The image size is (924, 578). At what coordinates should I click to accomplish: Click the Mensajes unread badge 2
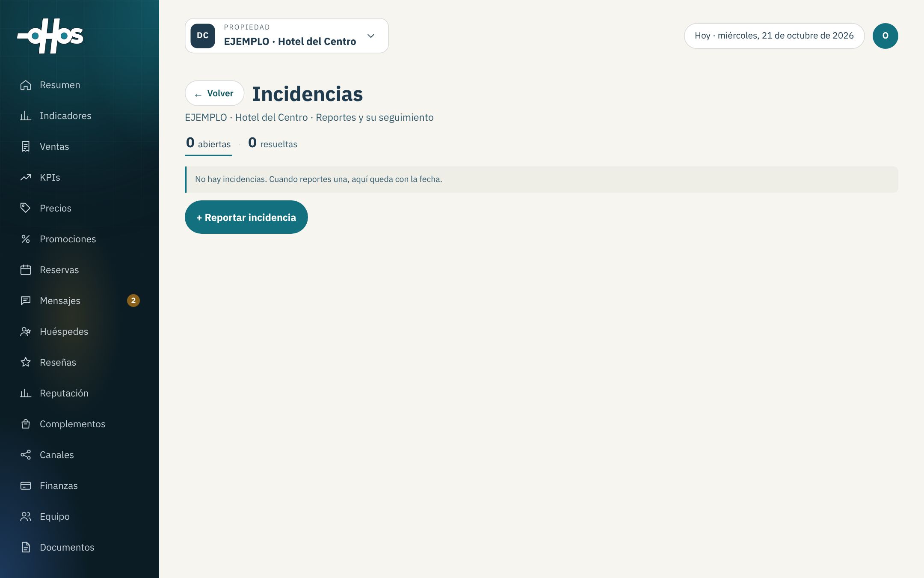pyautogui.click(x=133, y=301)
